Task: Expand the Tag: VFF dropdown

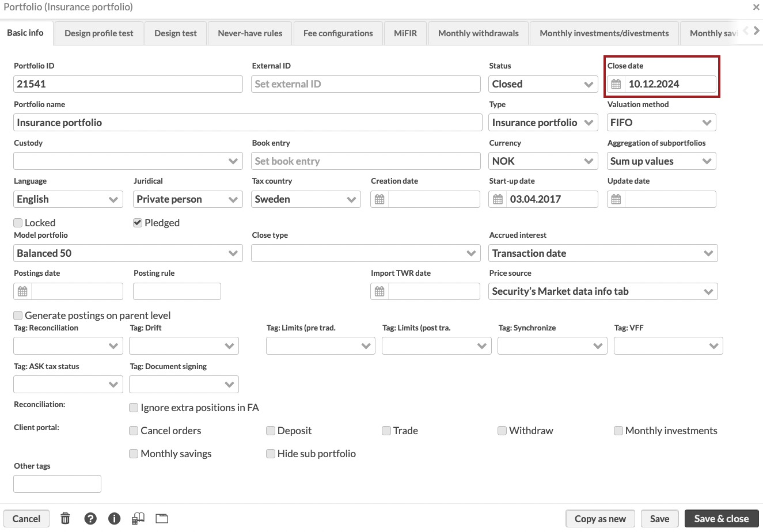Action: click(668, 346)
